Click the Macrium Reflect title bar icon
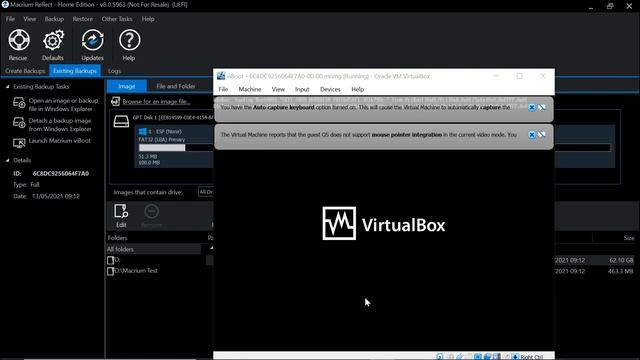This screenshot has width=640, height=360. [5, 4]
